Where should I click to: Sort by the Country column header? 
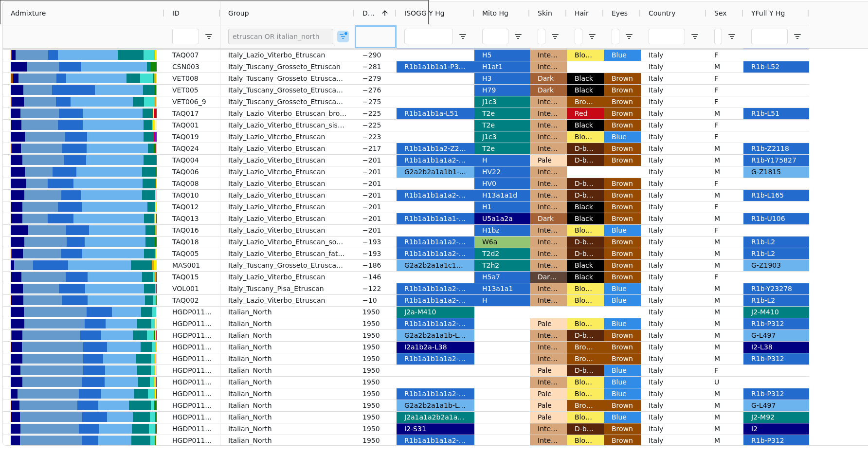point(662,13)
